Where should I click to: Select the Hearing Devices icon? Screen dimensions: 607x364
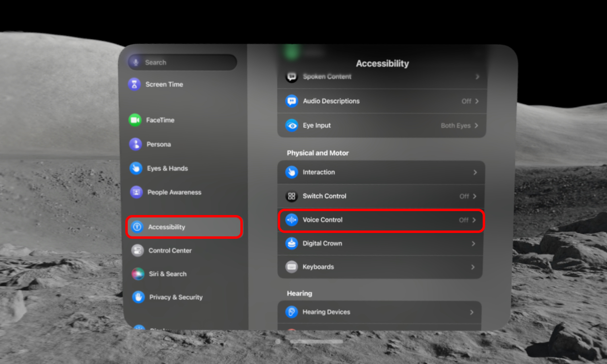tap(292, 312)
